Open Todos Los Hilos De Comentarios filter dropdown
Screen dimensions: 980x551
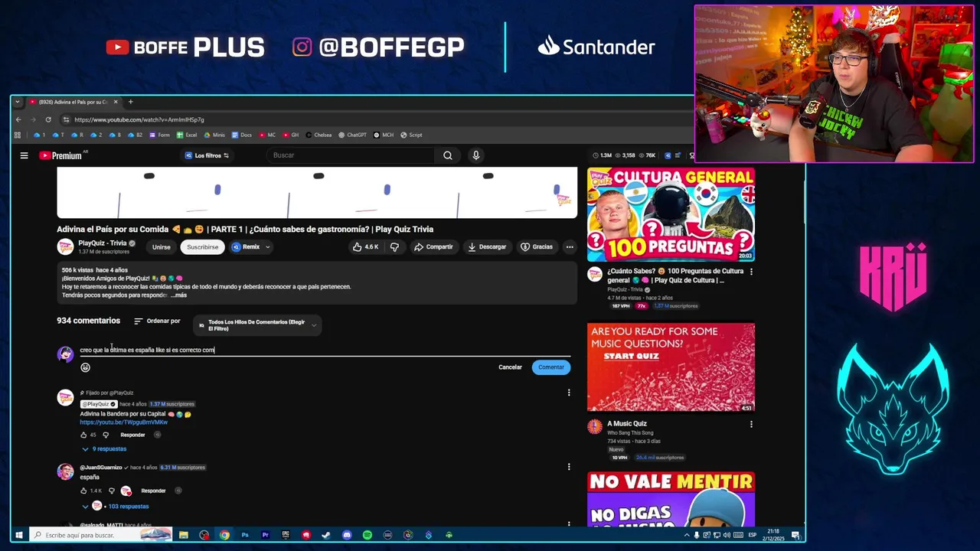coord(257,325)
